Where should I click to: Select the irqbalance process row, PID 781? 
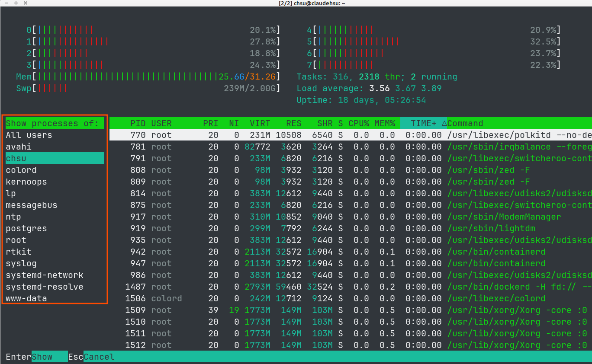(x=351, y=147)
